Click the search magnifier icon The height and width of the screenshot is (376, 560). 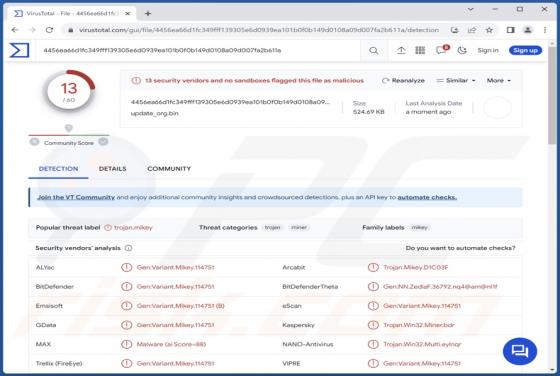pos(374,51)
